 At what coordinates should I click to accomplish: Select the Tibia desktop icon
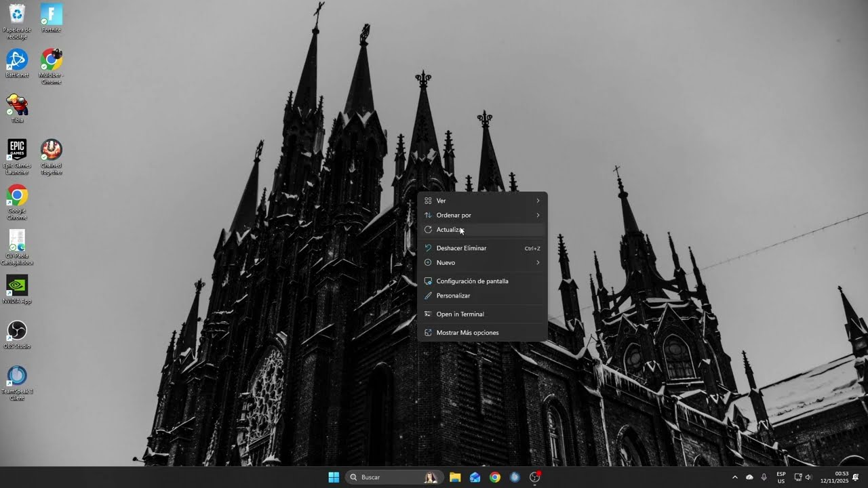click(17, 108)
